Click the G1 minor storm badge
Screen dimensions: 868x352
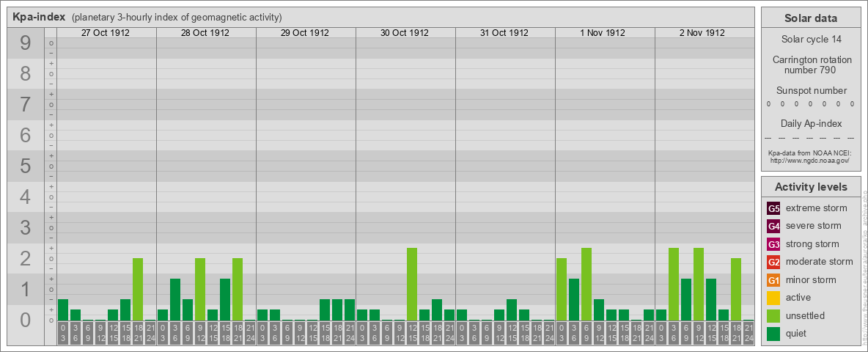click(x=773, y=280)
